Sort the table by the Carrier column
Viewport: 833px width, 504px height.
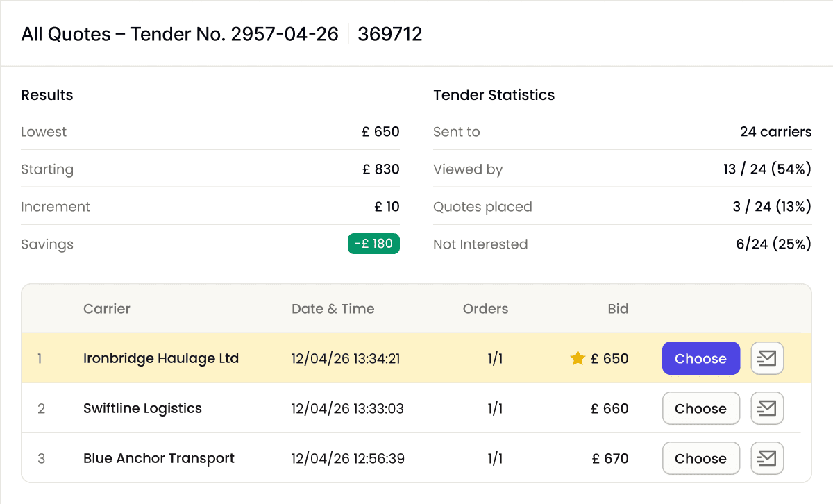107,308
